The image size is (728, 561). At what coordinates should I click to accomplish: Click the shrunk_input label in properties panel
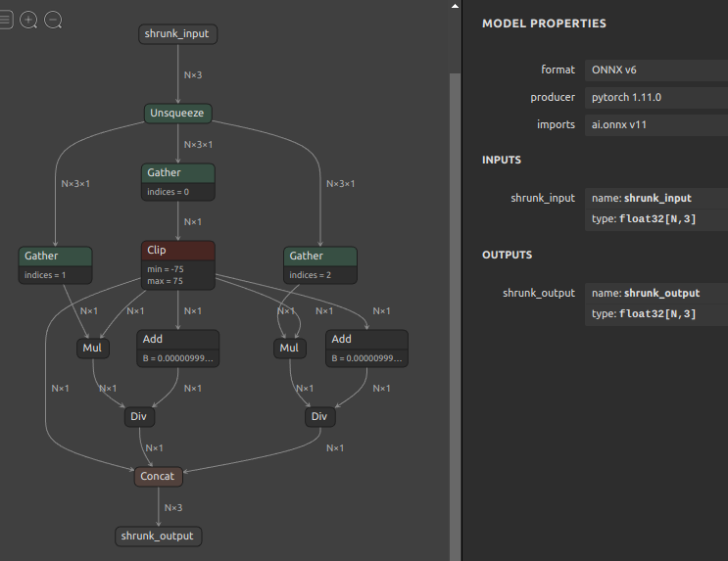click(x=543, y=198)
